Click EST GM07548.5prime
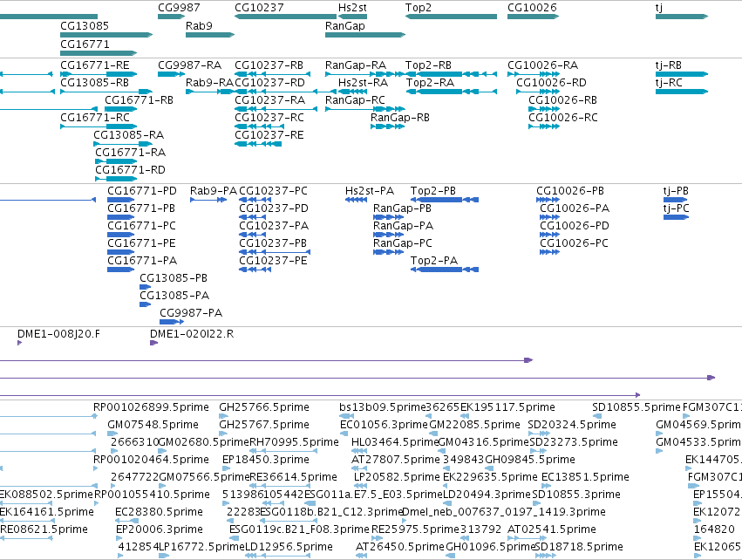The height and width of the screenshot is (560, 742). 153,425
